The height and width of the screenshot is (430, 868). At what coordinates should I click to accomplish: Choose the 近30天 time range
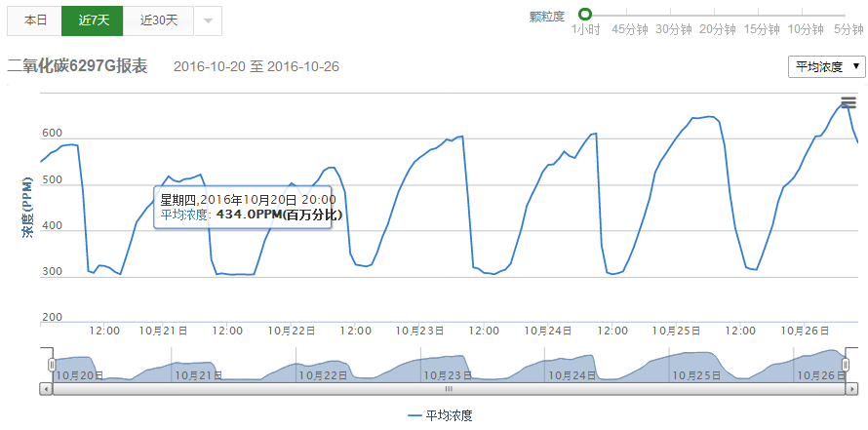158,20
